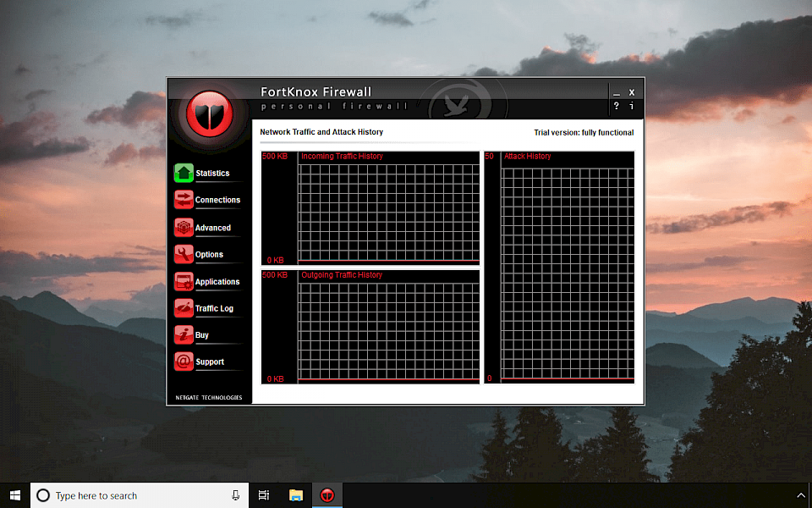Click the NETGATE TECHNOLOGIES label
The height and width of the screenshot is (508, 812).
click(209, 398)
